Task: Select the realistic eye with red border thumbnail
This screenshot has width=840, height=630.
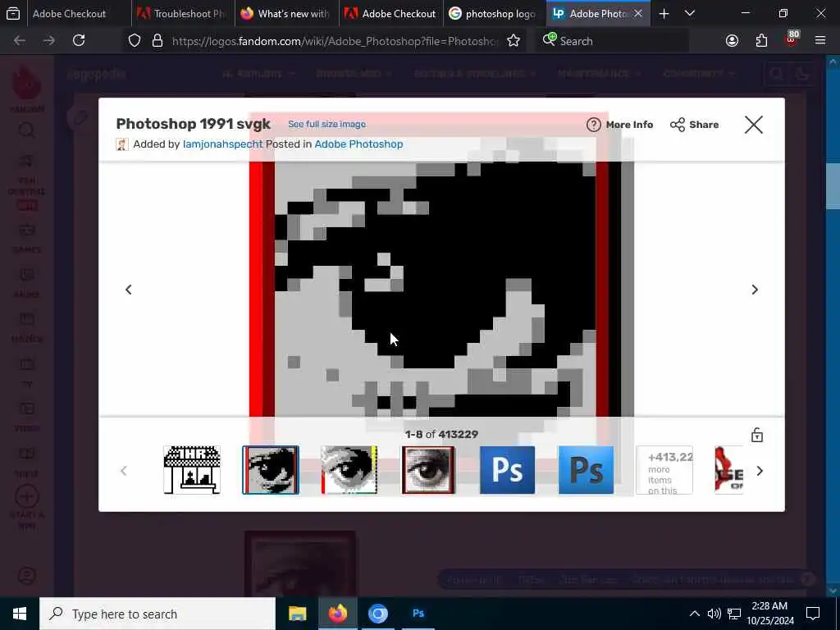Action: point(428,470)
